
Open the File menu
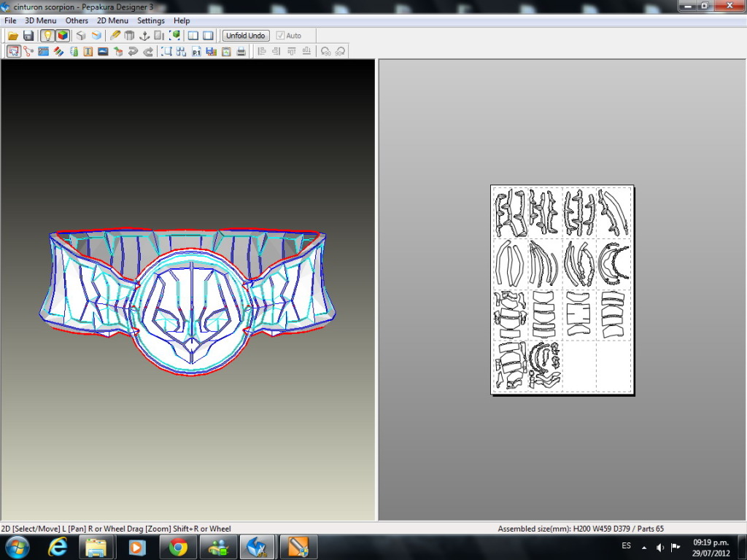pos(10,20)
